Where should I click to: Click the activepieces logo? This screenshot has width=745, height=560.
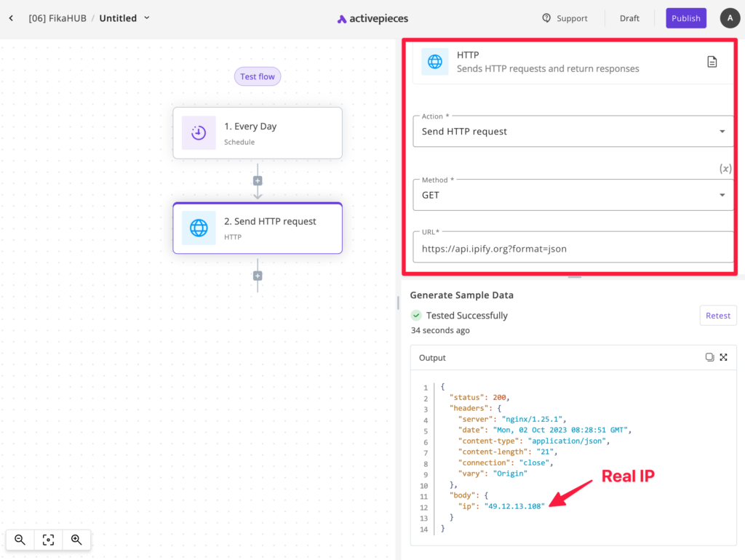(372, 18)
